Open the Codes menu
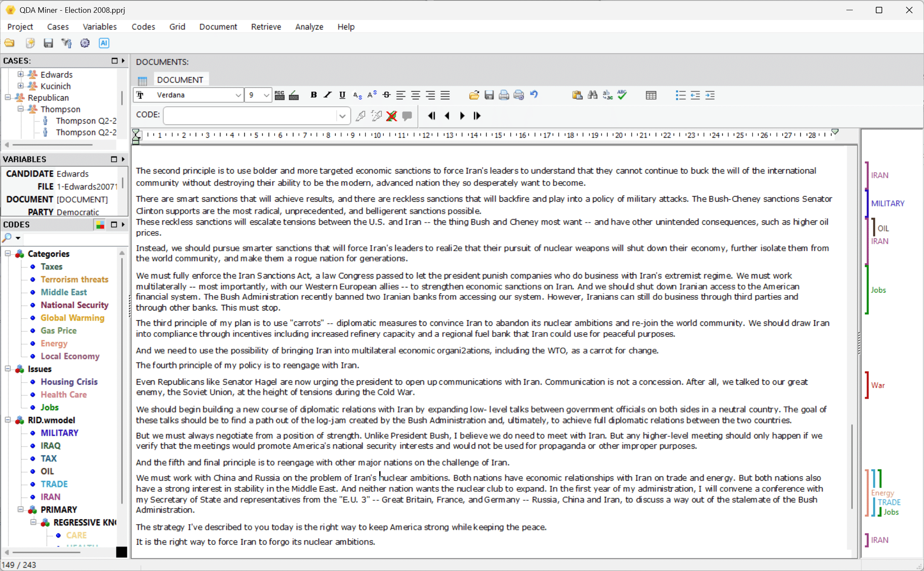Image resolution: width=924 pixels, height=571 pixels. [x=143, y=27]
